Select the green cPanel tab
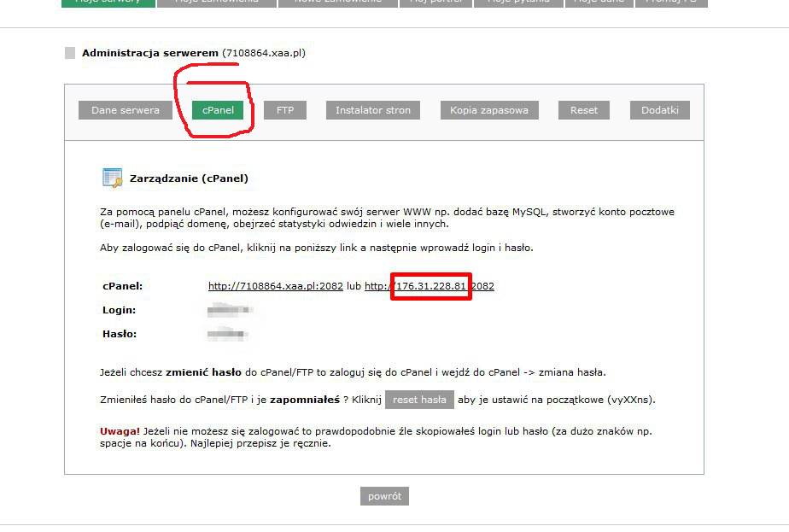 coord(218,110)
